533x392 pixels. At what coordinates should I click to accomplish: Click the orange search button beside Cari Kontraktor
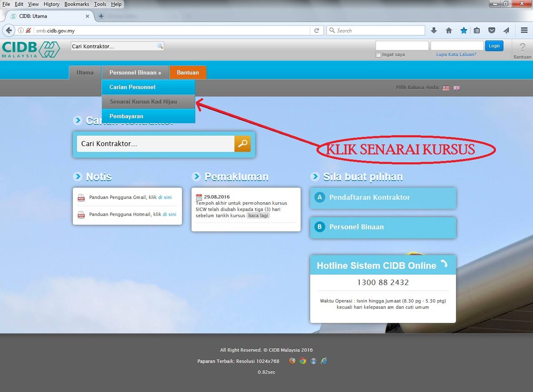point(242,144)
